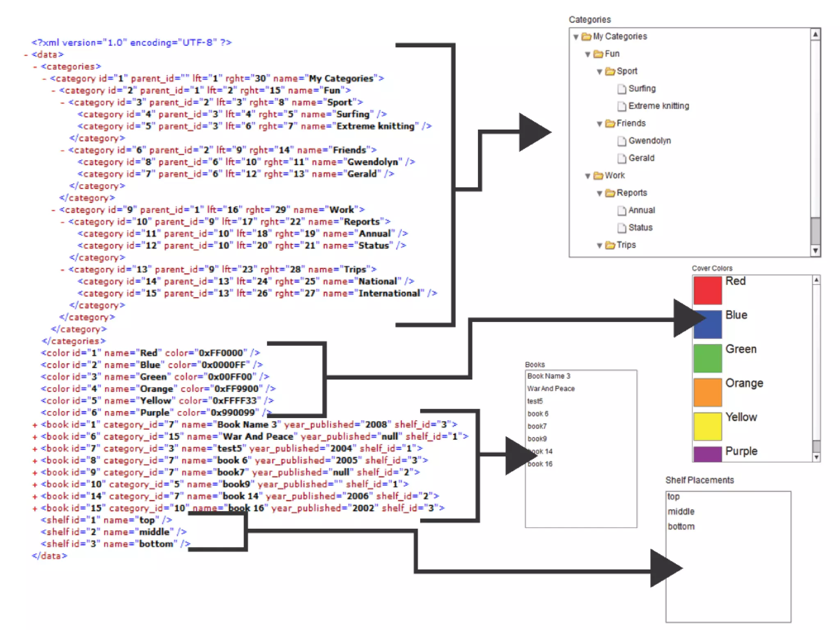Click the Gwendolyn document icon
This screenshot has width=840, height=630.
pyautogui.click(x=622, y=141)
